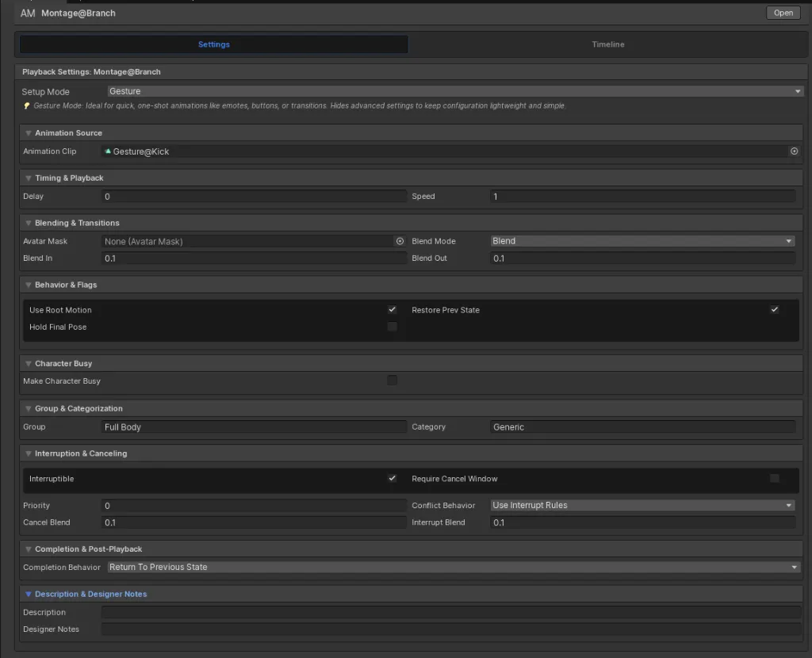Enable the Require Cancel Window checkbox

pos(774,478)
